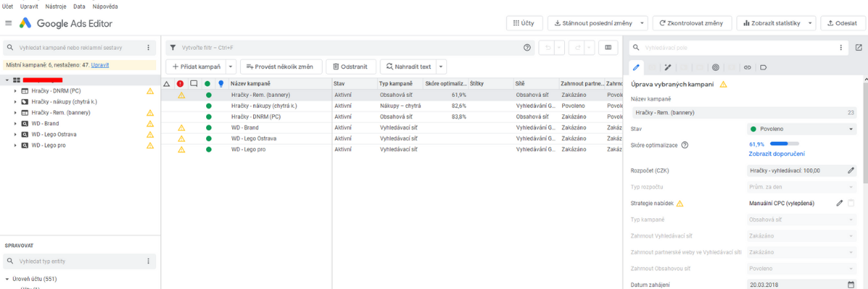Click the filter funnel icon
Screen dimensions: 868x289
pos(172,48)
